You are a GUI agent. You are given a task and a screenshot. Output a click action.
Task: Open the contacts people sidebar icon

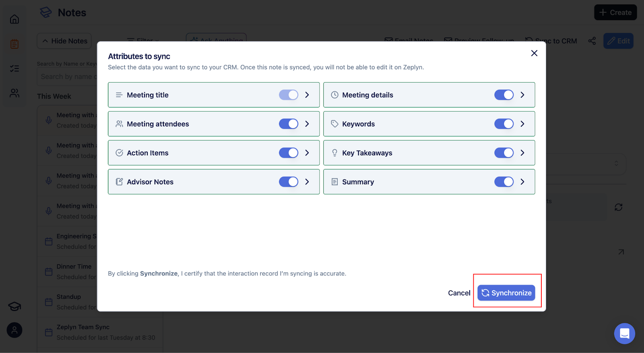click(x=14, y=93)
